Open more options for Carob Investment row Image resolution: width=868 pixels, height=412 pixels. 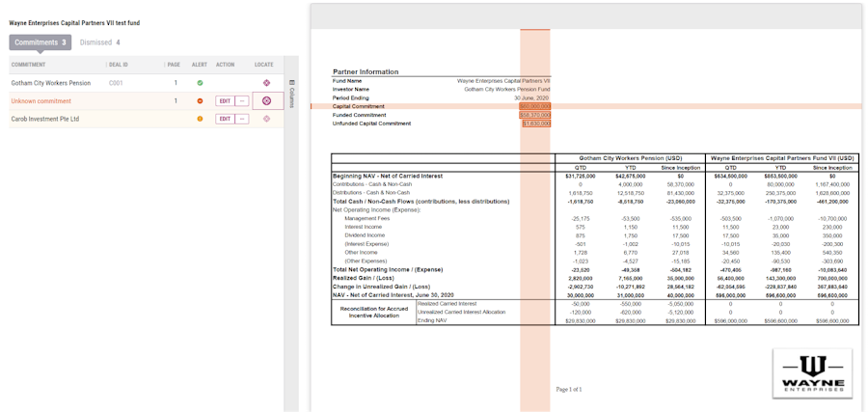pyautogui.click(x=242, y=119)
